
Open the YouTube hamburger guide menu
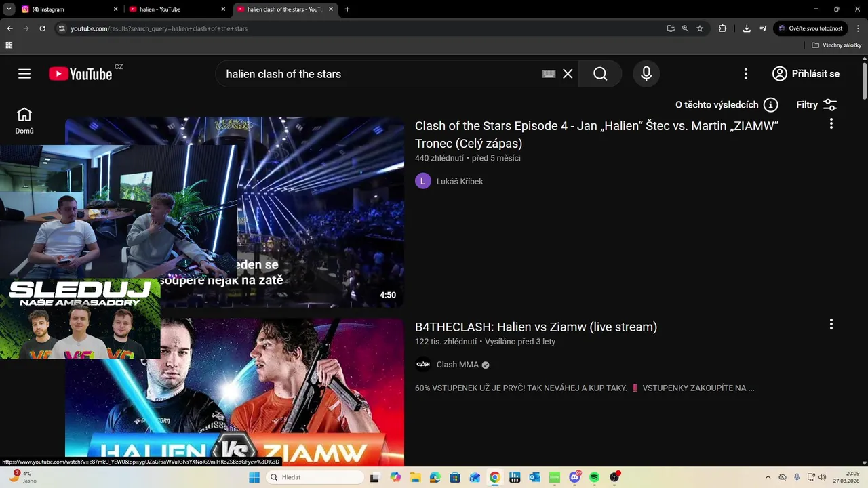pos(24,74)
